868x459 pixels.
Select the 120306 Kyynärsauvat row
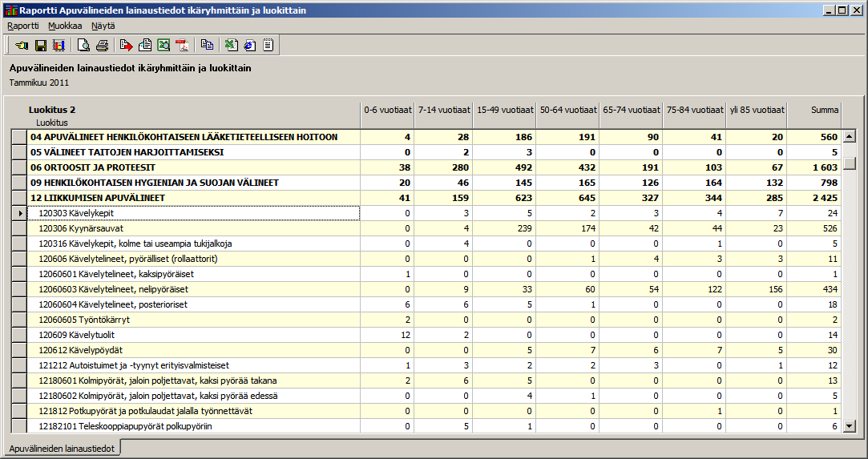click(x=194, y=228)
